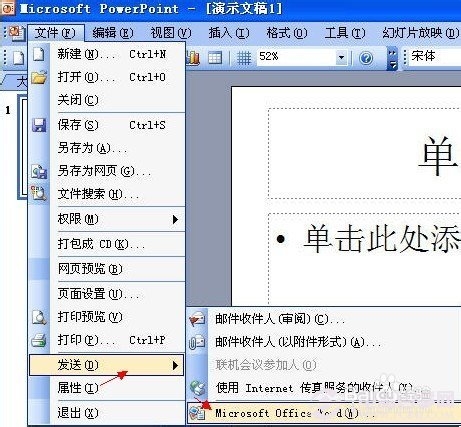
Task: Click the print preview magnifier icon
Action: (x=39, y=317)
